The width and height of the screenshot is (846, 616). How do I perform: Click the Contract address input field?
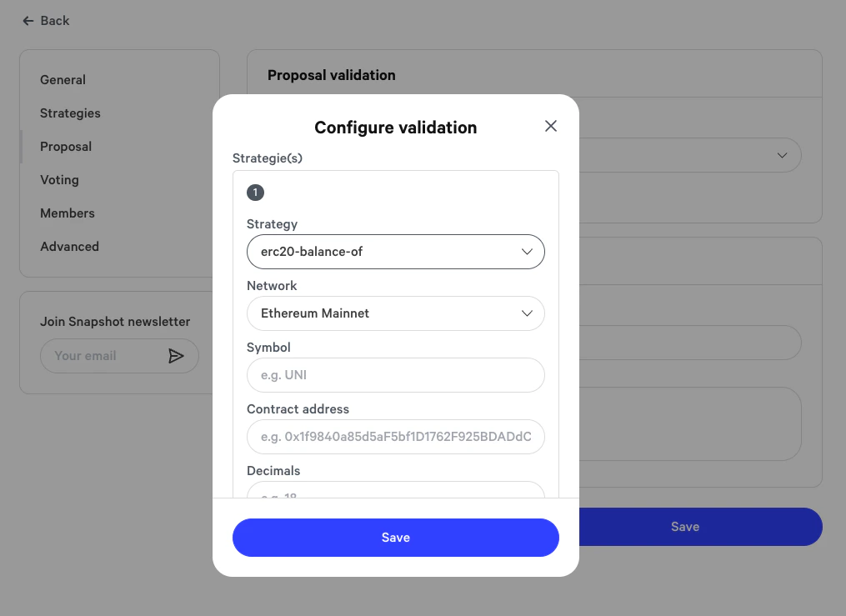pyautogui.click(x=395, y=436)
